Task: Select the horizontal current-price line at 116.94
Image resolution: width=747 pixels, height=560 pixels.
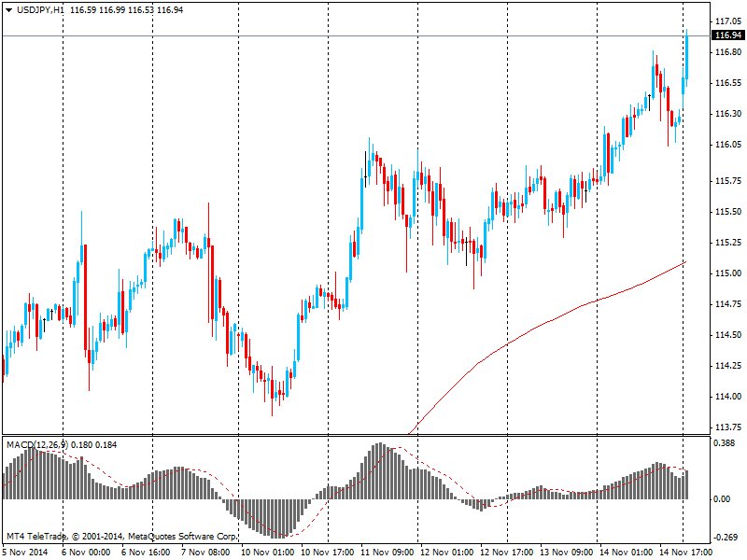Action: (357, 35)
